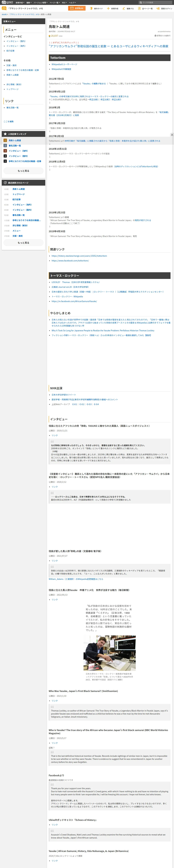Open 全ページ一覧 page list icon

click(x=139, y=8)
